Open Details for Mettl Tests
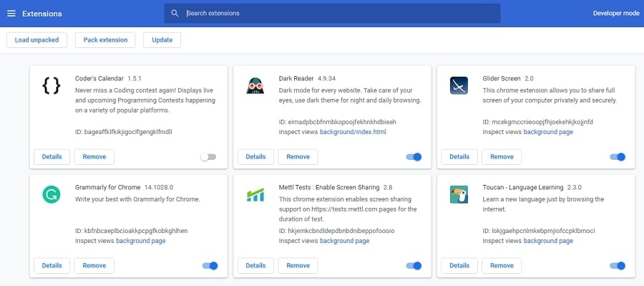This screenshot has height=286, width=644. pos(255,266)
